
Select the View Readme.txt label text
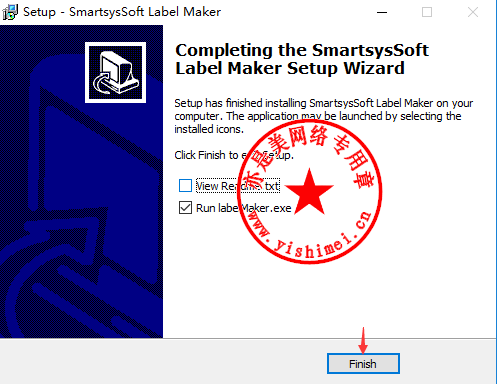pyautogui.click(x=238, y=186)
